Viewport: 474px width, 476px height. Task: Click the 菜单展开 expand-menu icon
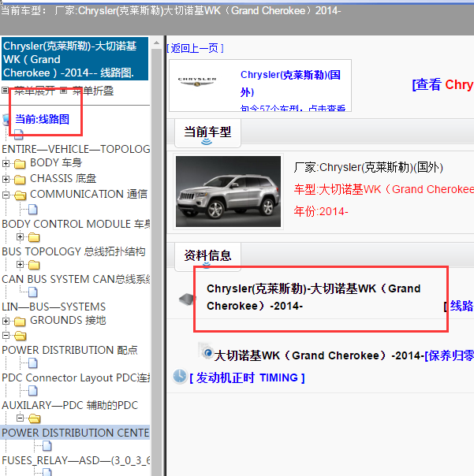(6, 90)
